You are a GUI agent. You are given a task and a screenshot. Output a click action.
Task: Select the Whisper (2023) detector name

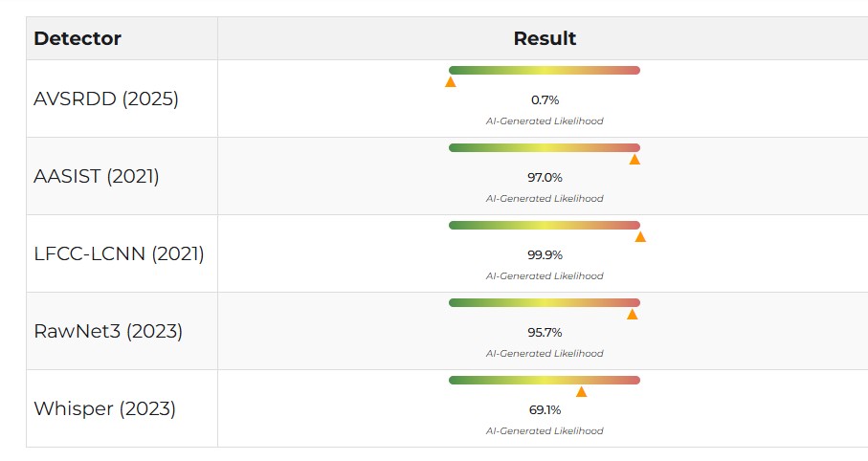point(105,408)
